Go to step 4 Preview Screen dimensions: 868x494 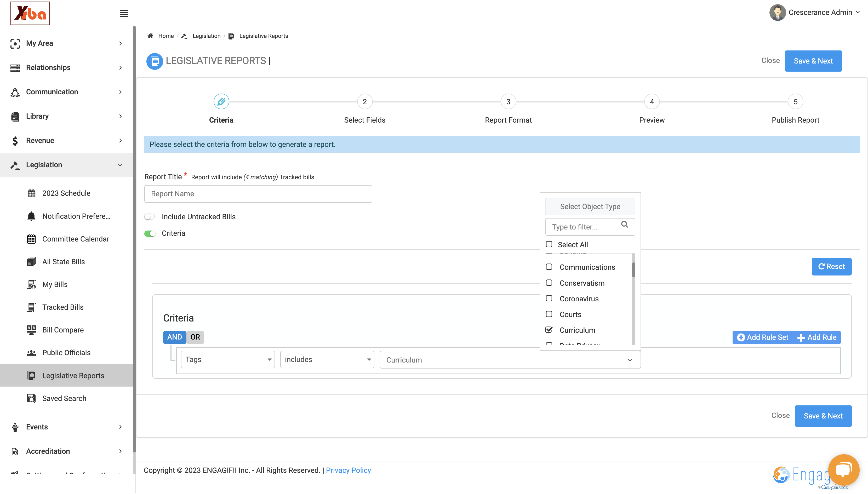tap(652, 101)
